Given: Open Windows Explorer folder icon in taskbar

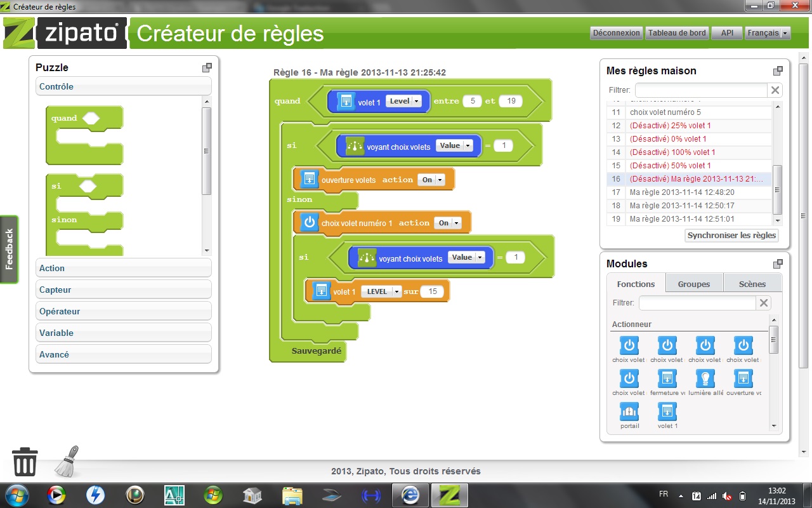Looking at the screenshot, I should (292, 495).
